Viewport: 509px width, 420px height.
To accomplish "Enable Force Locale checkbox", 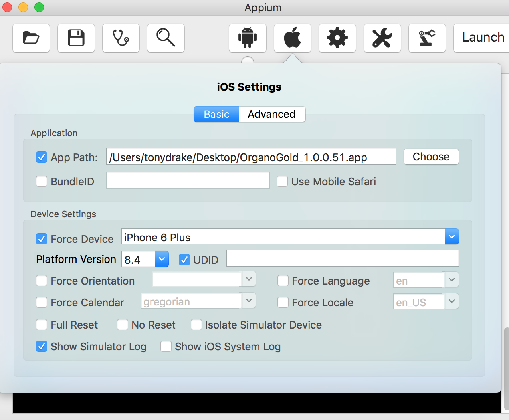I will (283, 302).
